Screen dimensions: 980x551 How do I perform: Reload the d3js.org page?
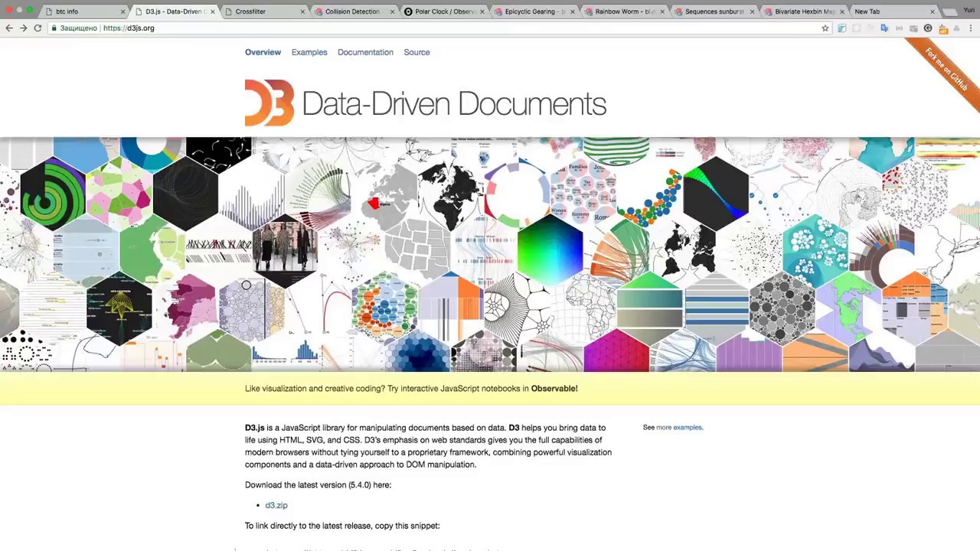click(x=38, y=28)
